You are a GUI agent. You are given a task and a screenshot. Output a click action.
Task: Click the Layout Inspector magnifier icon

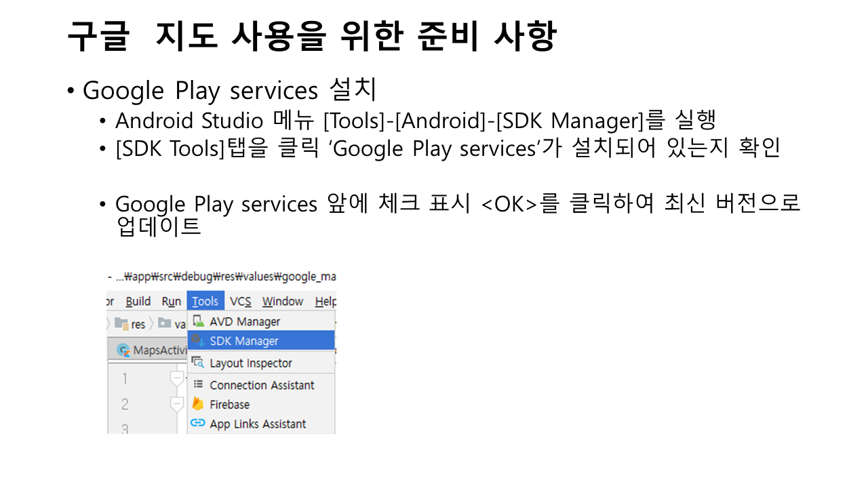[x=198, y=363]
